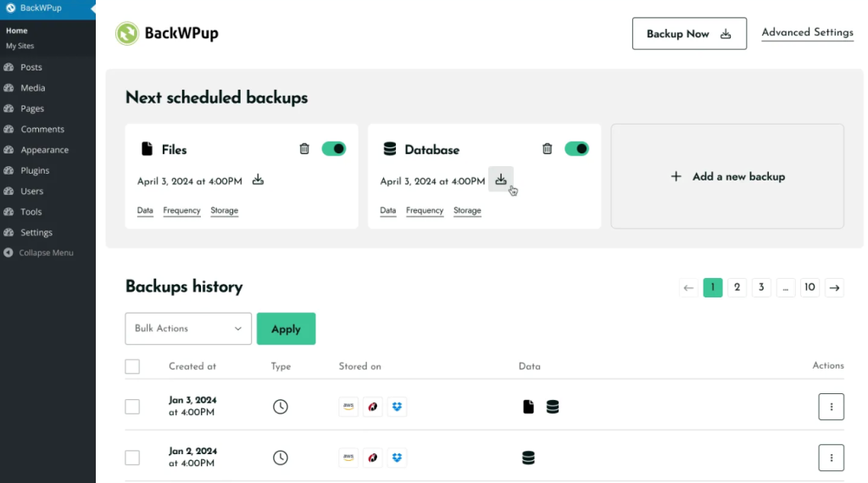This screenshot has height=483, width=868.
Task: Click the Dropbox icon for Jan 2, 2024
Action: click(x=397, y=458)
